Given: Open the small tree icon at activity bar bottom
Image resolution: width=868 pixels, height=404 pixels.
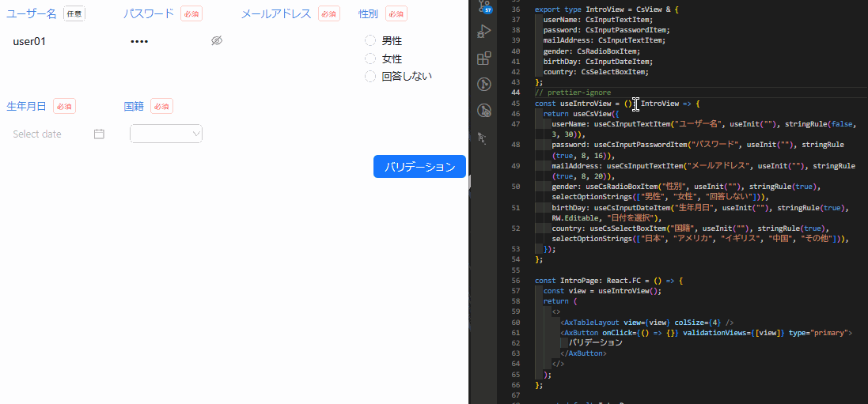Looking at the screenshot, I should point(482,138).
